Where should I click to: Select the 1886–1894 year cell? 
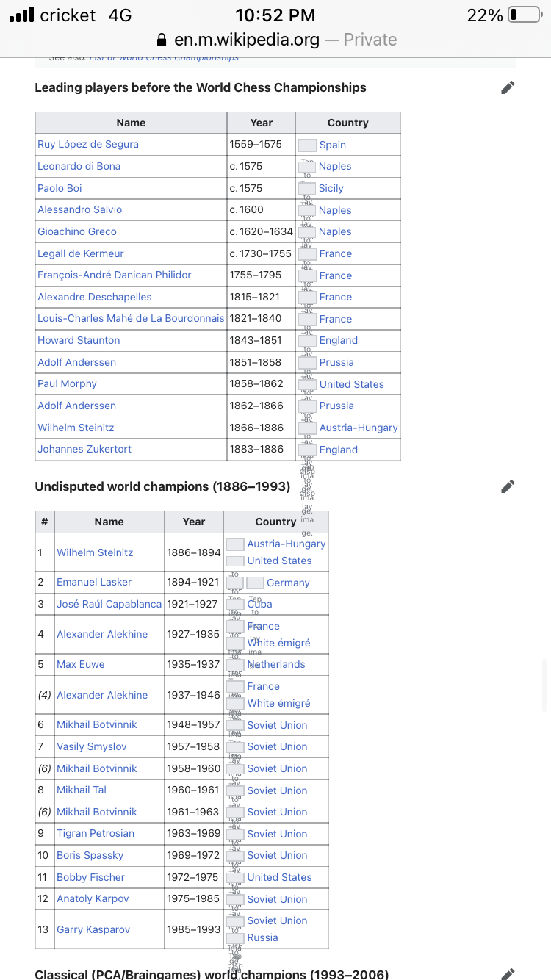(x=194, y=552)
